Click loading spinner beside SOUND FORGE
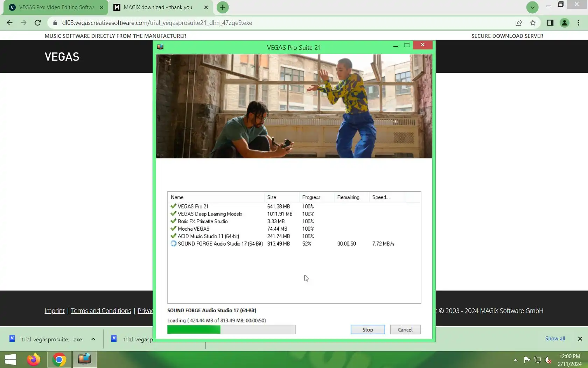The height and width of the screenshot is (368, 588). [x=173, y=244]
